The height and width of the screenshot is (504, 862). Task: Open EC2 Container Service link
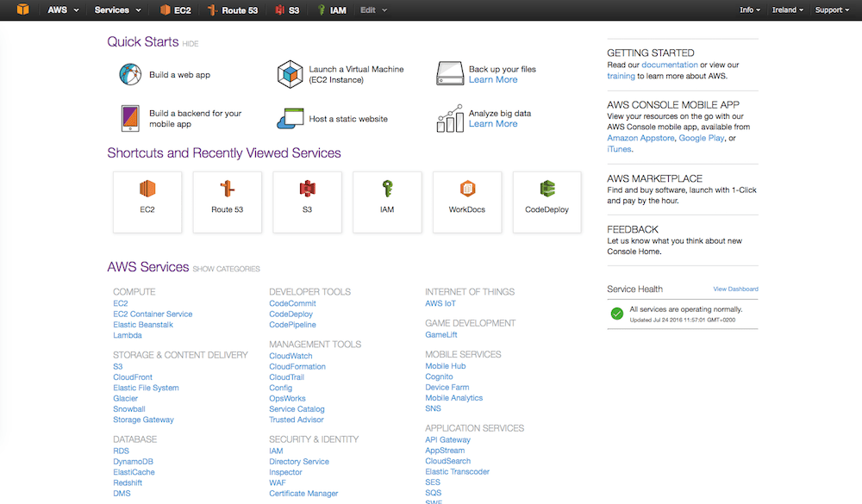(153, 314)
